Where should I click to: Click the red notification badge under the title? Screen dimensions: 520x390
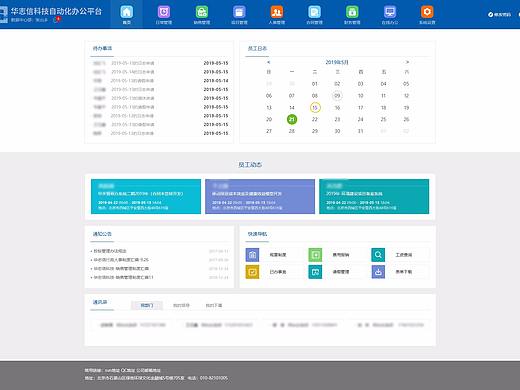point(58,19)
